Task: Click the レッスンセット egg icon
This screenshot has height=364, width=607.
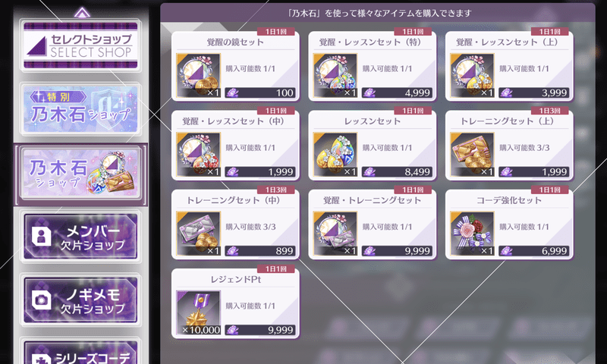Action: [335, 155]
